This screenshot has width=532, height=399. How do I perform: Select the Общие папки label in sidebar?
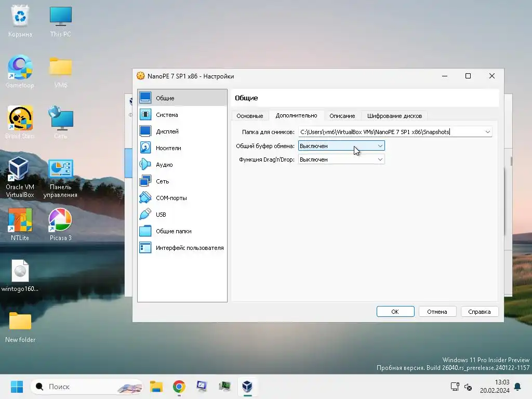coord(174,231)
